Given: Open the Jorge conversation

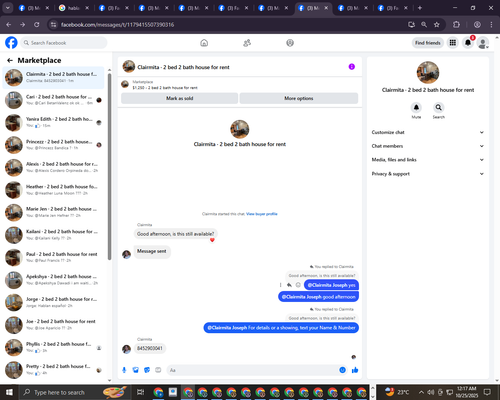Looking at the screenshot, I should [x=53, y=302].
